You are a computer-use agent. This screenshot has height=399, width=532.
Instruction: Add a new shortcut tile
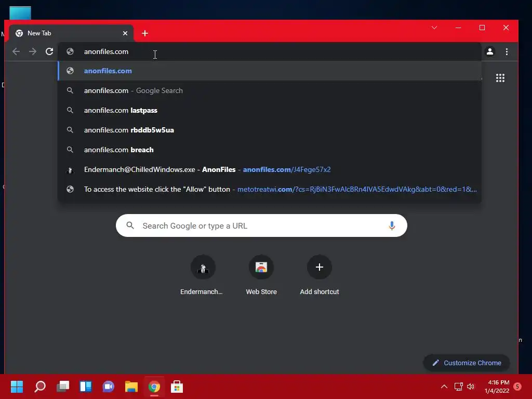coord(320,275)
